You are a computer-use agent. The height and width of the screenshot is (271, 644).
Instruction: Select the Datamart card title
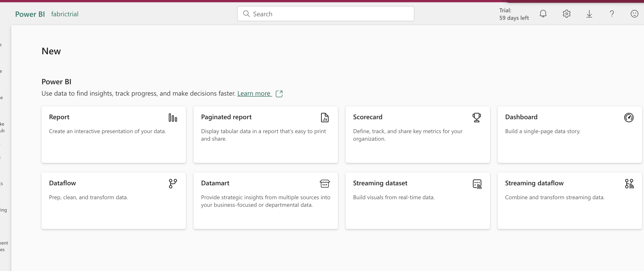pos(215,183)
